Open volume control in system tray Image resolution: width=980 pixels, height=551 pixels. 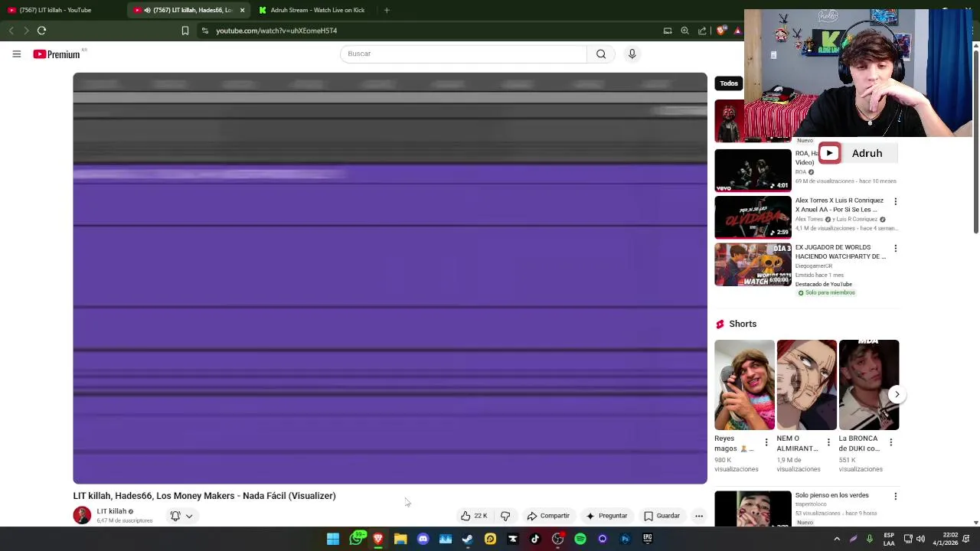(x=920, y=539)
